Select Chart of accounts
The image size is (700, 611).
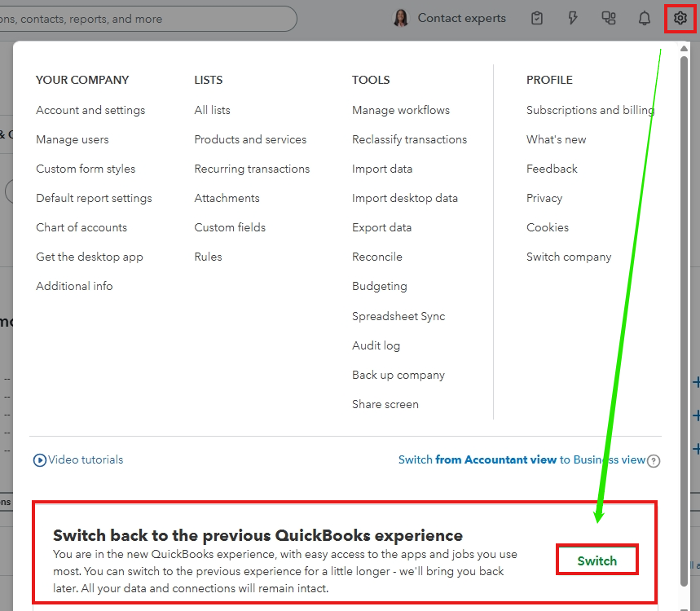(81, 227)
